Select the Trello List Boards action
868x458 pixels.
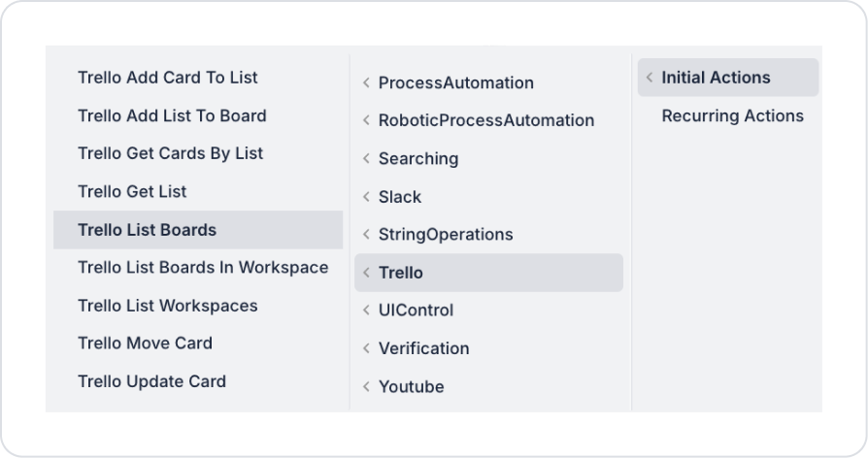(148, 230)
